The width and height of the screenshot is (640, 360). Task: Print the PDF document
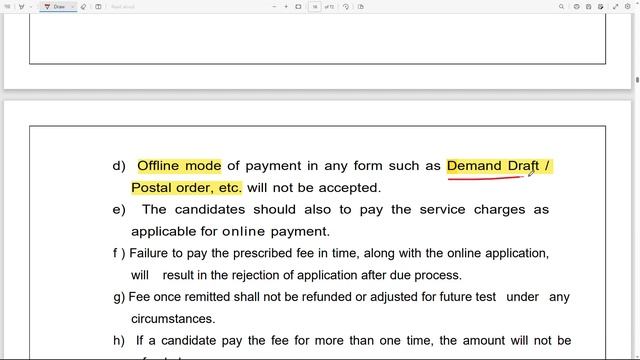(x=576, y=7)
